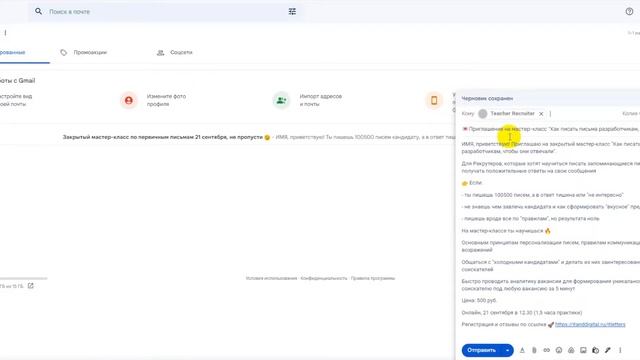Switch to the Social (Соцсети) tab

coord(175,53)
